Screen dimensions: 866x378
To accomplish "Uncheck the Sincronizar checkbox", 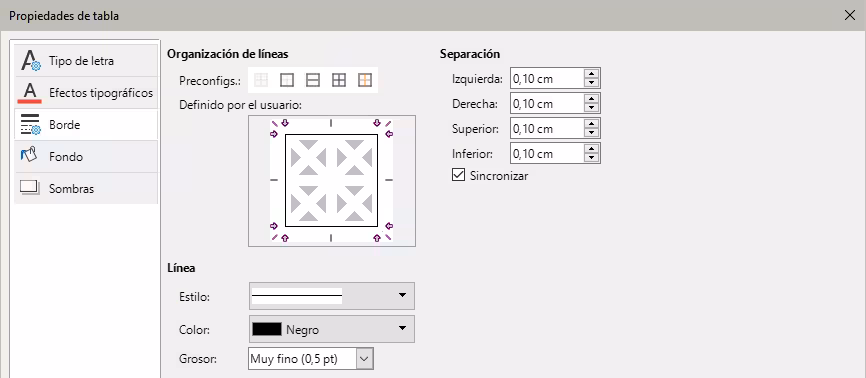I will [458, 176].
